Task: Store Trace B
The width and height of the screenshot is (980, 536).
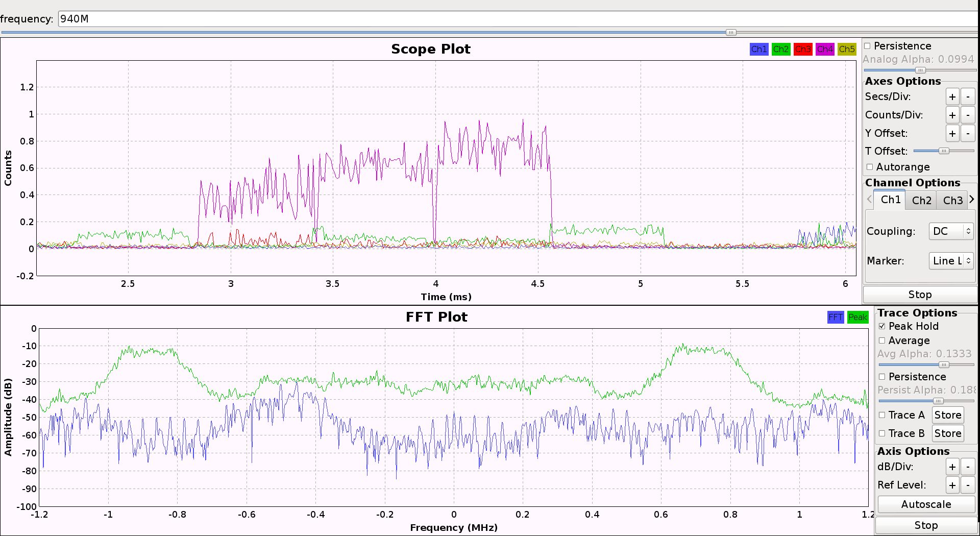Action: pyautogui.click(x=948, y=433)
